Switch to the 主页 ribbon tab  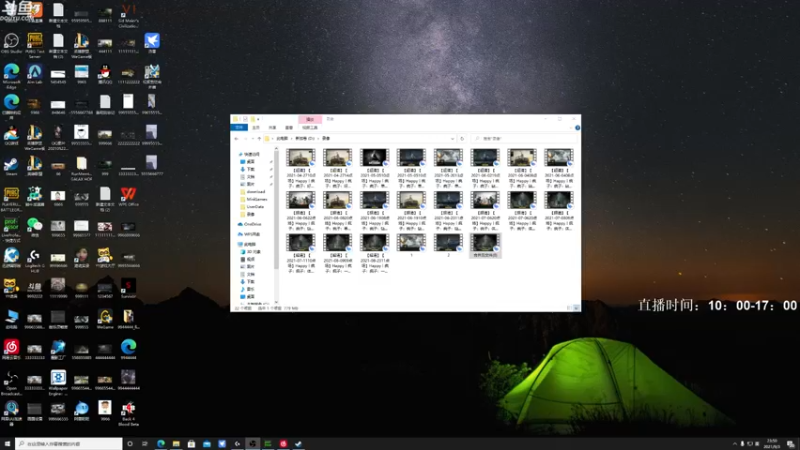256,128
